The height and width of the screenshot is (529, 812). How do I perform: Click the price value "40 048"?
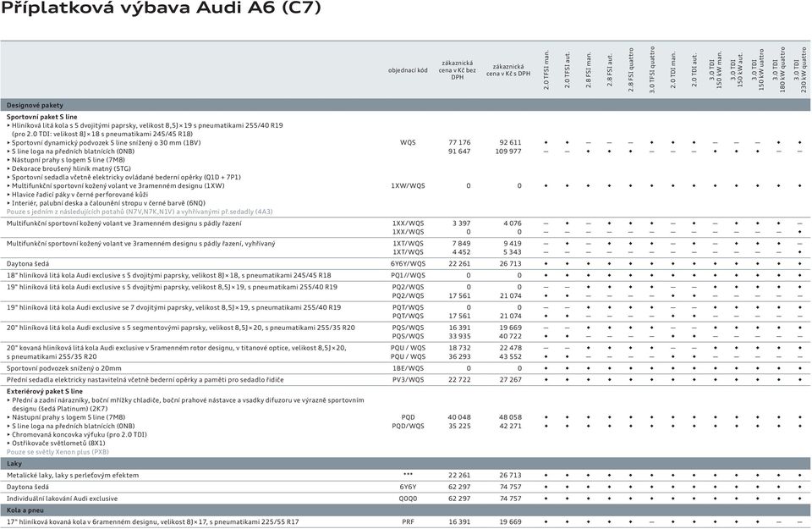(x=459, y=417)
